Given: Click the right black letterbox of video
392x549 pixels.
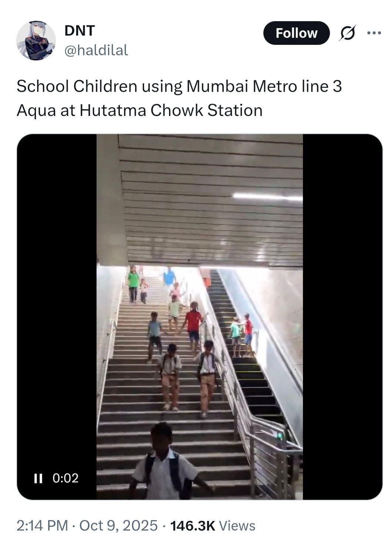Looking at the screenshot, I should tap(342, 317).
